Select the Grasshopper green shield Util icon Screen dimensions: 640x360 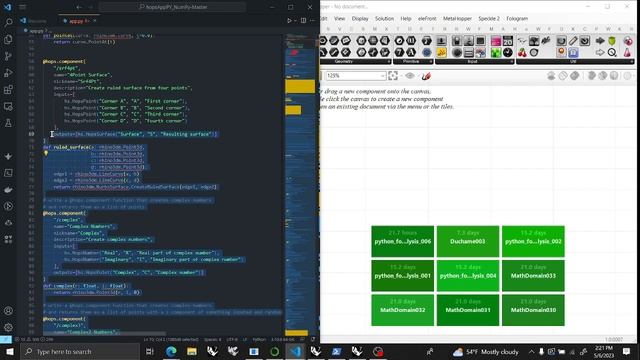[x=612, y=40]
